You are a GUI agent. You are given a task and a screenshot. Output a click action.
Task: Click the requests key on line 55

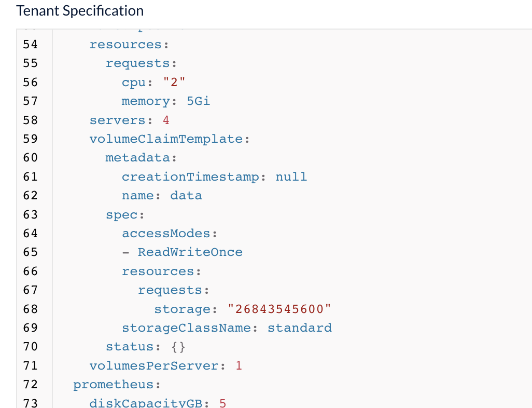click(137, 63)
